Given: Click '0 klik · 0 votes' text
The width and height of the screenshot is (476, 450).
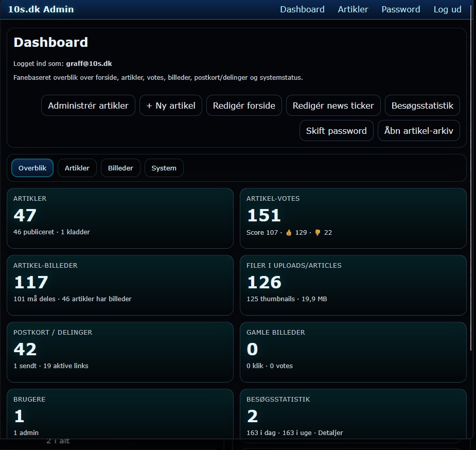Looking at the screenshot, I should (270, 366).
